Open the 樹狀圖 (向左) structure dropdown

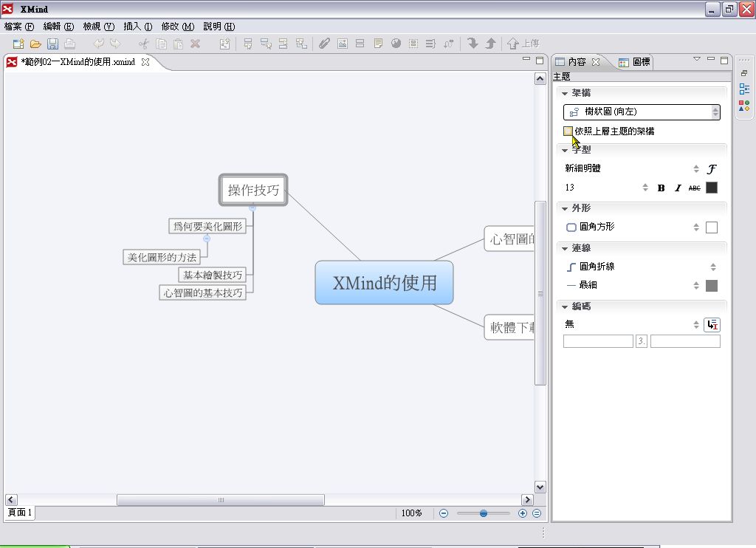point(642,112)
